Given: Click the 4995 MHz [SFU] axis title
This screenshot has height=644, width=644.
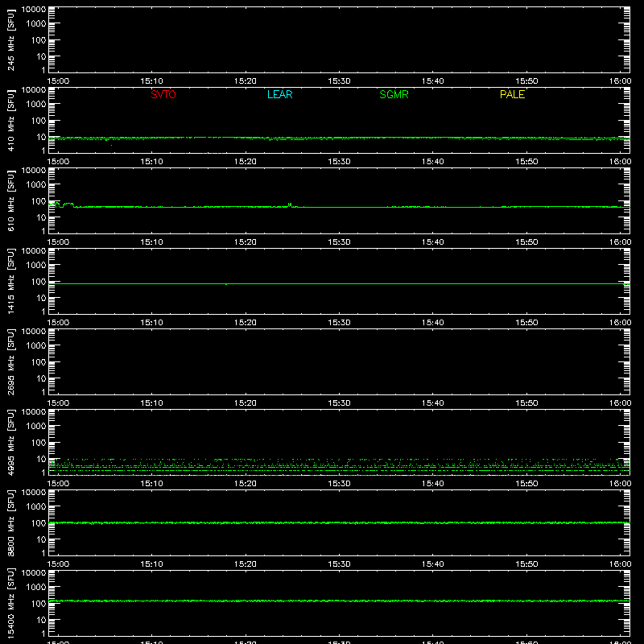Looking at the screenshot, I should 10,442.
